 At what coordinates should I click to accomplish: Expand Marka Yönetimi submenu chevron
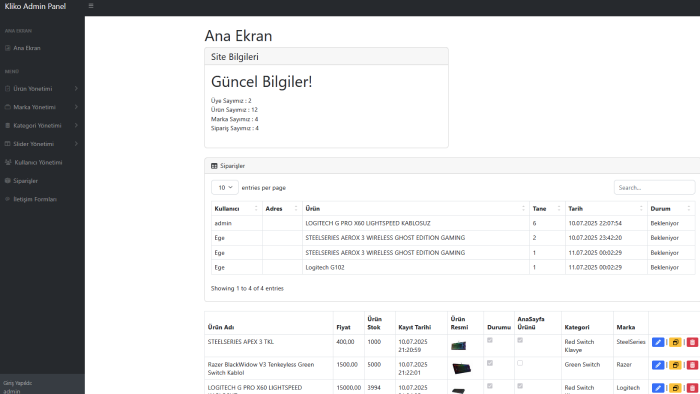(76, 107)
